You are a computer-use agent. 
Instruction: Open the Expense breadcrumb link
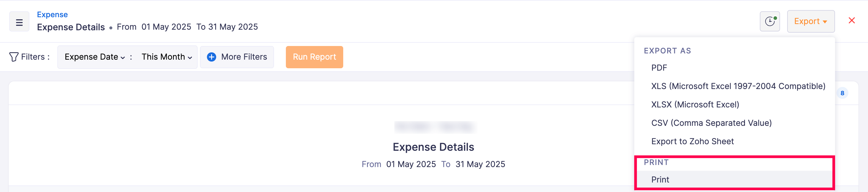click(x=52, y=15)
